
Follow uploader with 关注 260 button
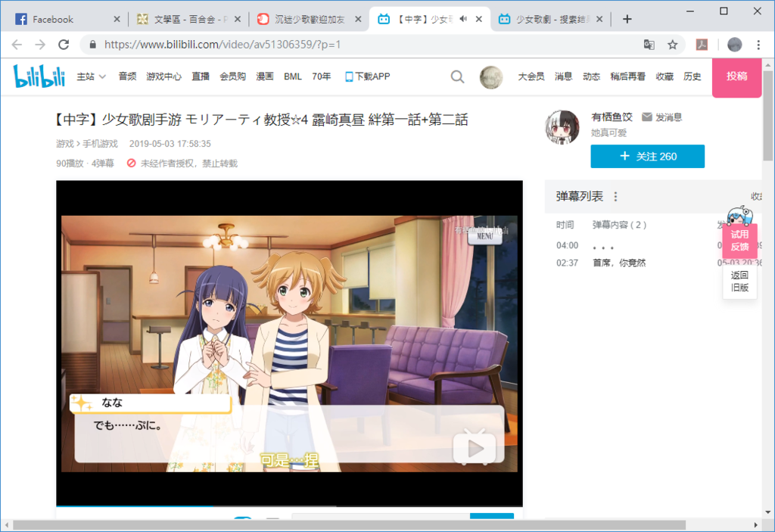tap(648, 156)
